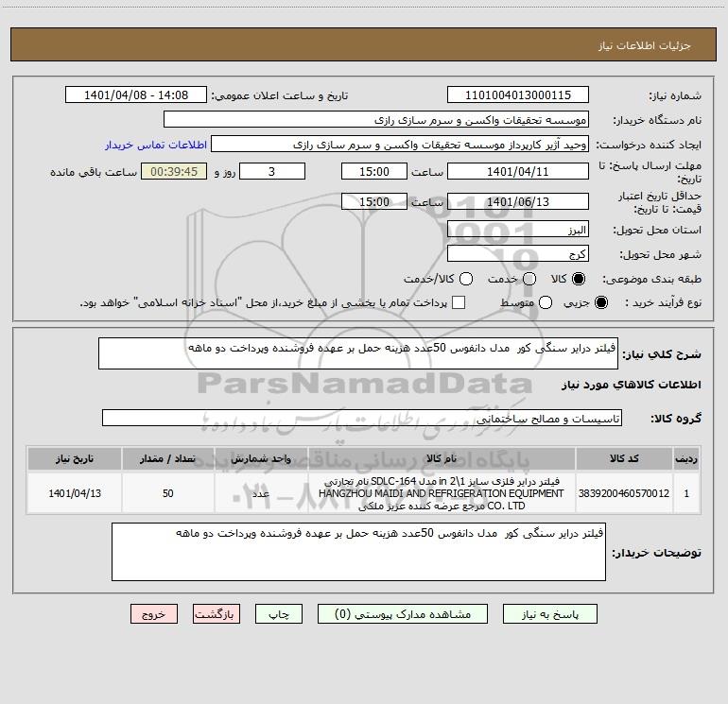Open مشاهده مدارک پیوستی (0) button

click(403, 614)
